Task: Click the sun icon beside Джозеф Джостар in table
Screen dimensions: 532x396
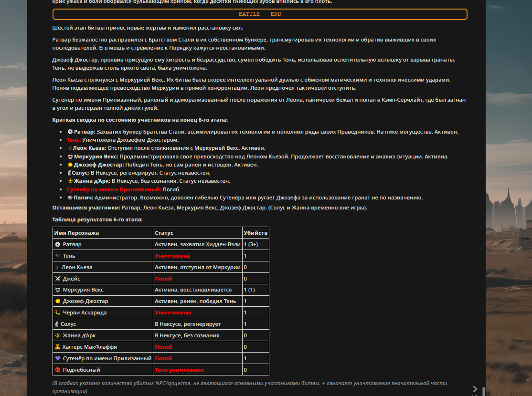Action: (58, 302)
